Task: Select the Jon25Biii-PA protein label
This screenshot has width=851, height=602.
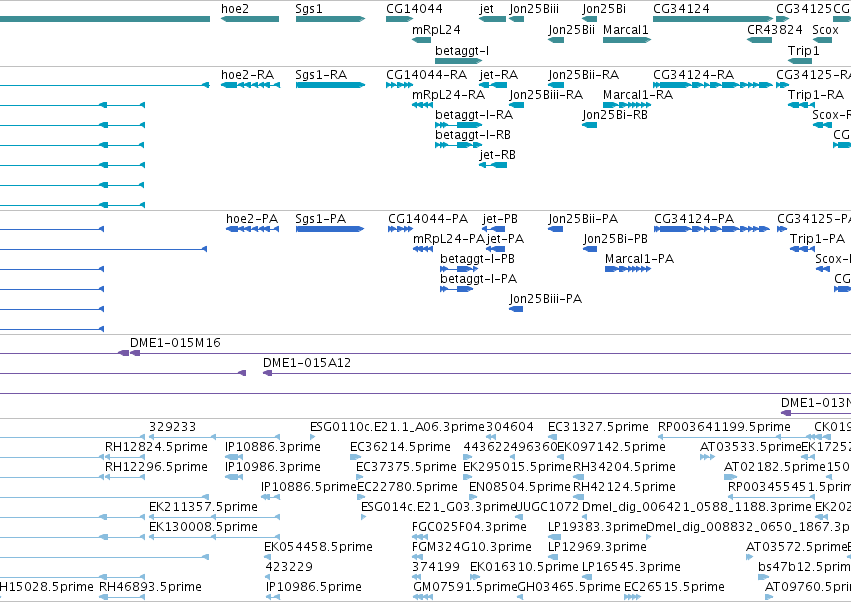Action: tap(545, 299)
